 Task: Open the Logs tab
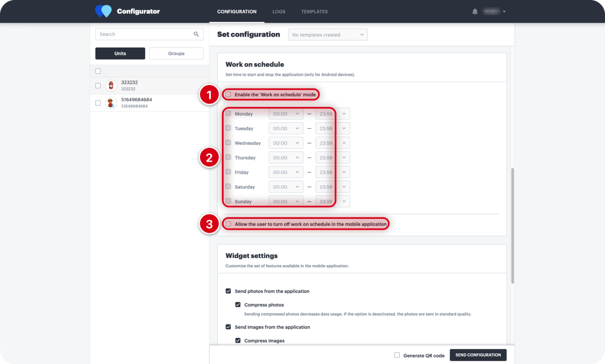point(279,12)
